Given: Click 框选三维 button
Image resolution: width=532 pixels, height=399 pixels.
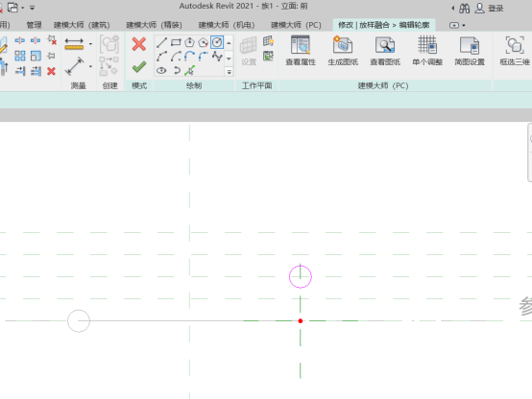Looking at the screenshot, I should click(515, 51).
